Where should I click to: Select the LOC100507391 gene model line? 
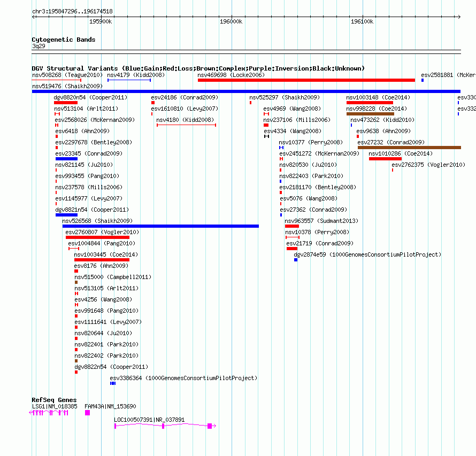tap(165, 426)
